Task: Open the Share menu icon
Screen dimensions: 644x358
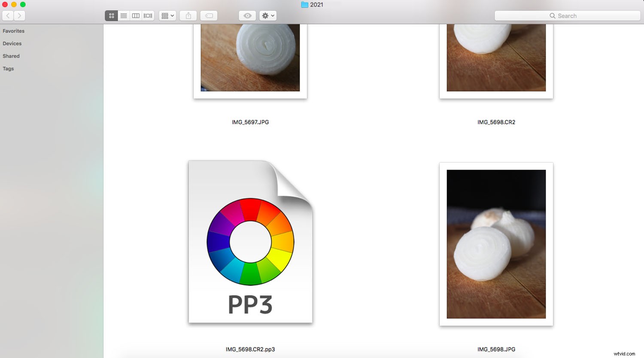Action: pos(188,15)
